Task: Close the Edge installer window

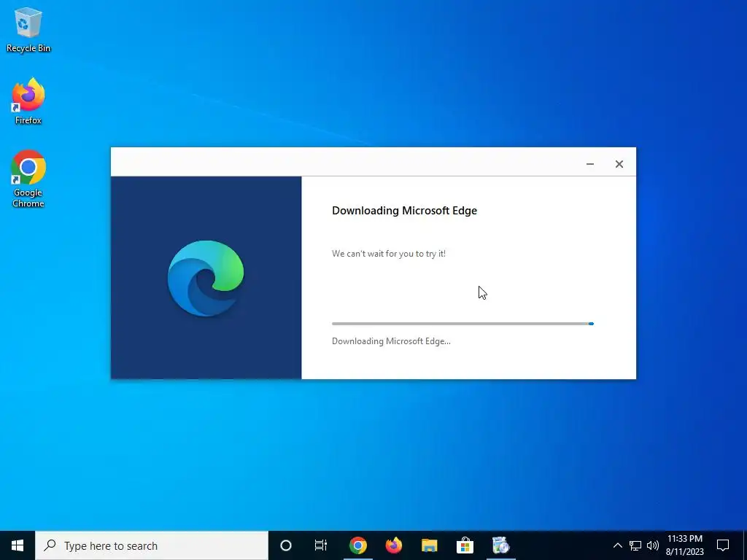Action: (619, 164)
